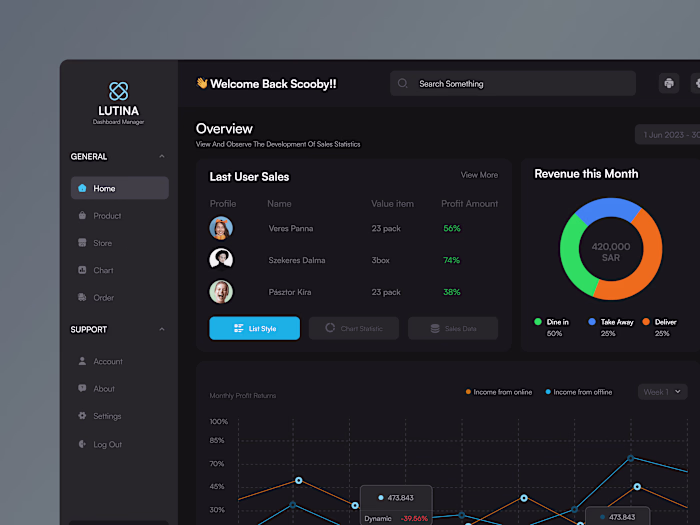Click the About speech bubble icon
The height and width of the screenshot is (525, 700).
click(82, 388)
